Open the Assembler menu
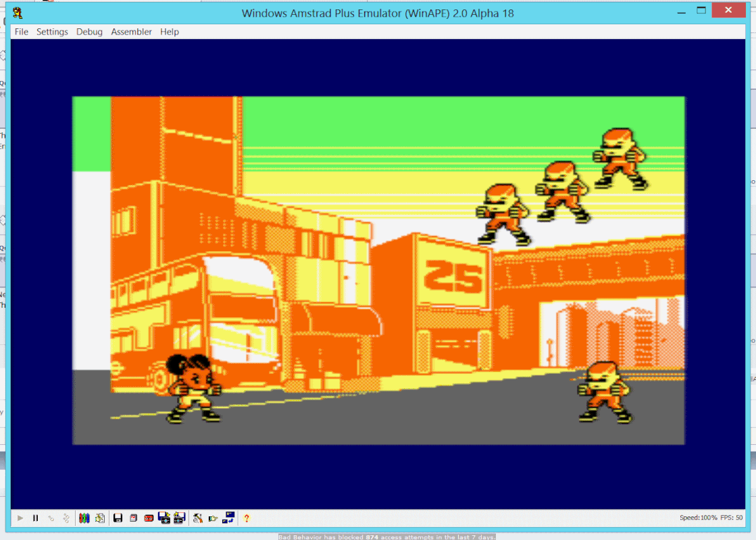This screenshot has height=540, width=756. coord(131,32)
